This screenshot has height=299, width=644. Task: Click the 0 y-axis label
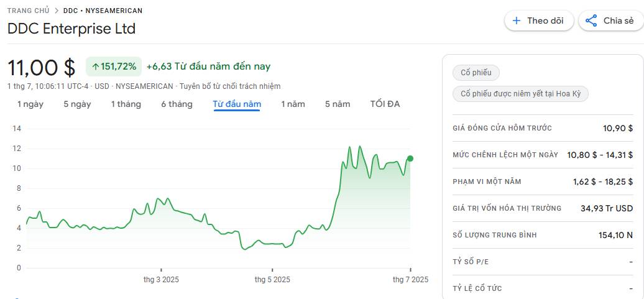(x=19, y=268)
